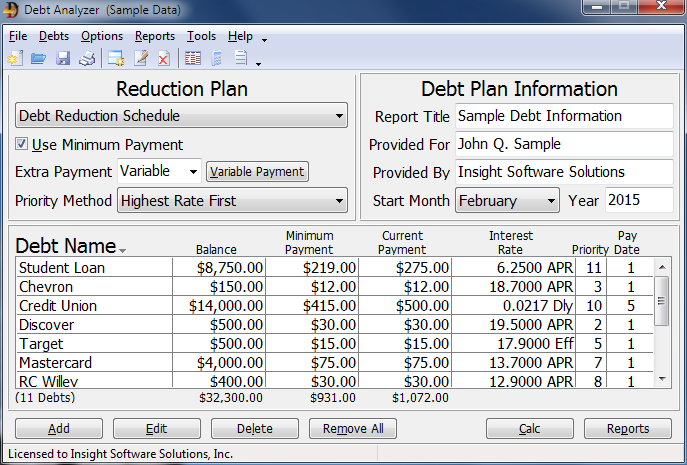Click the New file toolbar icon
Image resolution: width=687 pixels, height=465 pixels.
coord(14,58)
